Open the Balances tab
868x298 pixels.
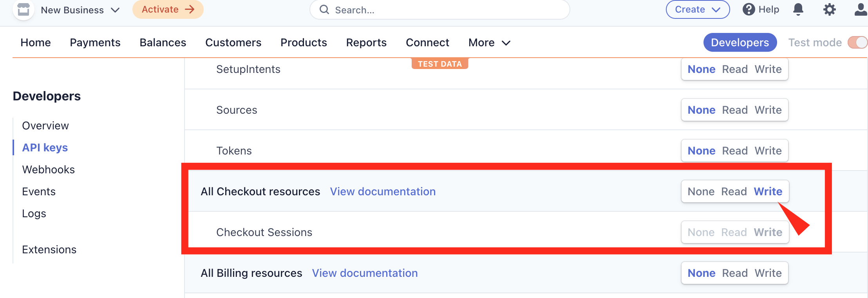point(163,42)
